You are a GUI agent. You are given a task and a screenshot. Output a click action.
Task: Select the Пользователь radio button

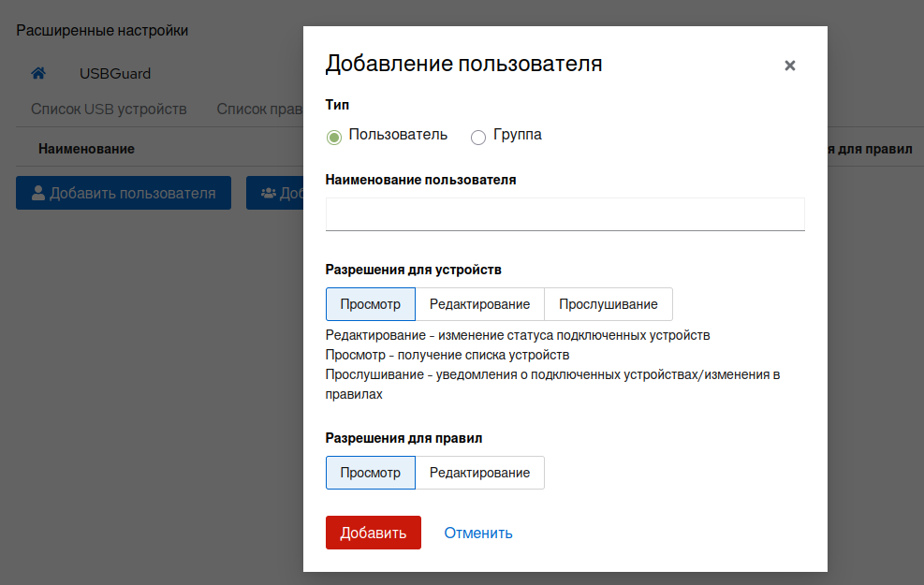pyautogui.click(x=334, y=137)
